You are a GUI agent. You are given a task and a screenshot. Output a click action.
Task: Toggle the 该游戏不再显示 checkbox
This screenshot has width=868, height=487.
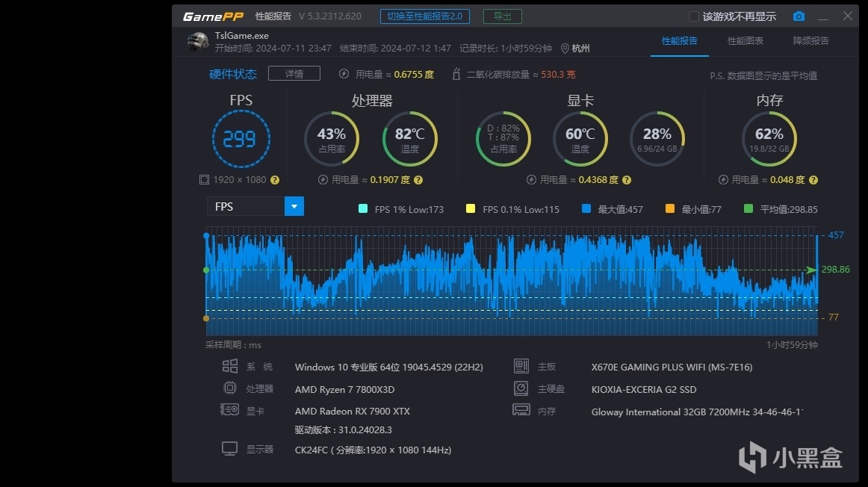click(x=694, y=16)
